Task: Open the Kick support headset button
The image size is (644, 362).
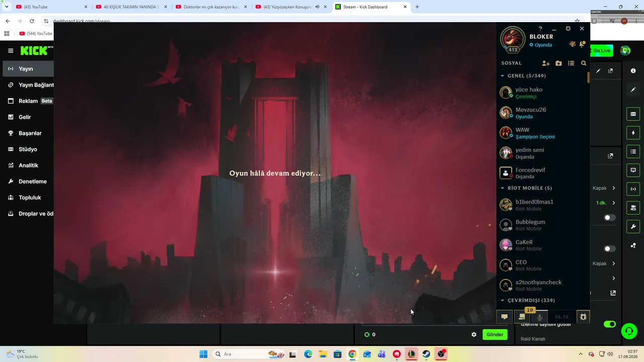Action: [x=629, y=331]
